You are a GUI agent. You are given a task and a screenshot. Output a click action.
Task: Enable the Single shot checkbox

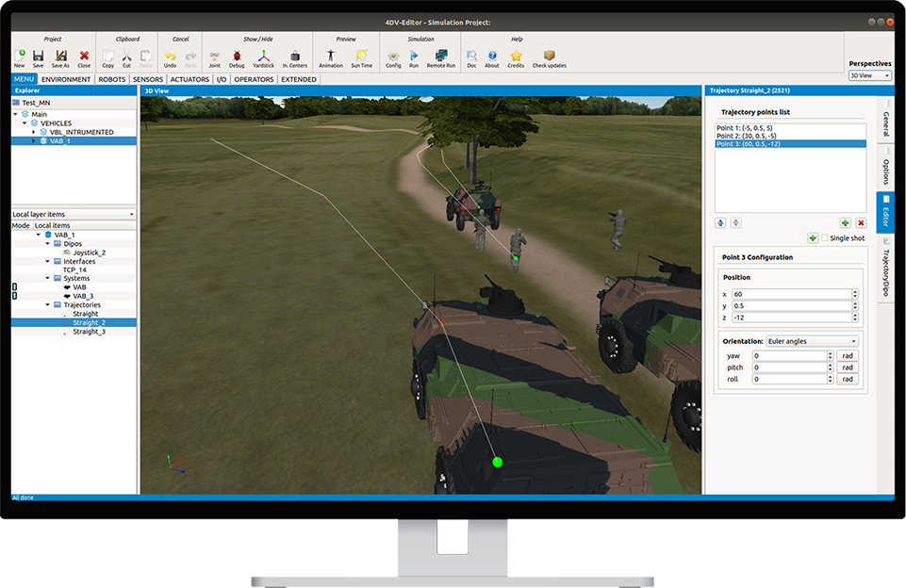[825, 238]
